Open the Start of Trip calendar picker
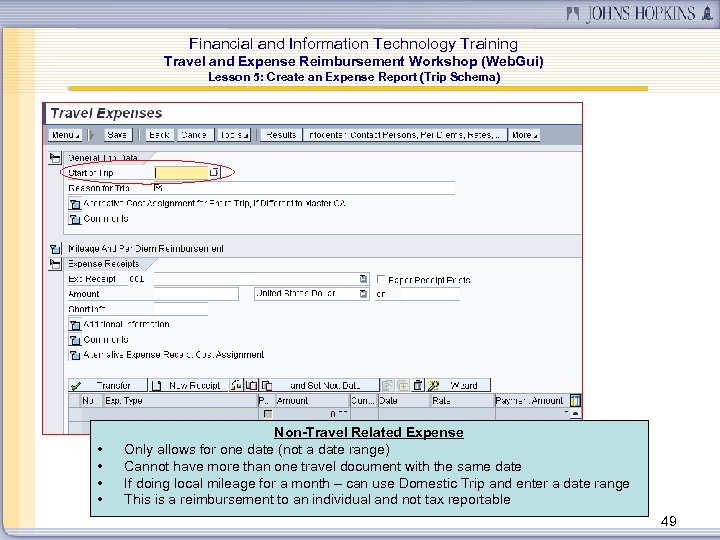720x540 pixels. click(214, 173)
